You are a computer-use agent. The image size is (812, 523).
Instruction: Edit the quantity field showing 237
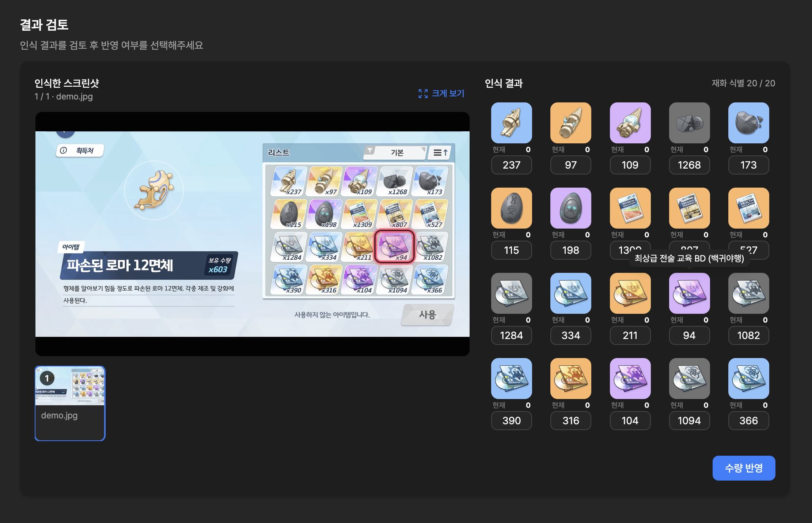(x=511, y=165)
